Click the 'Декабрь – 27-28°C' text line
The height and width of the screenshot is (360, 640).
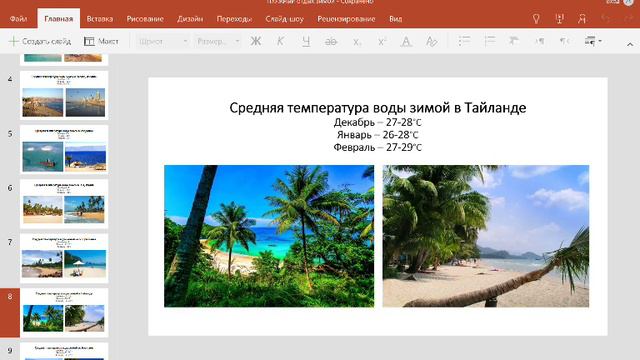coord(378,122)
